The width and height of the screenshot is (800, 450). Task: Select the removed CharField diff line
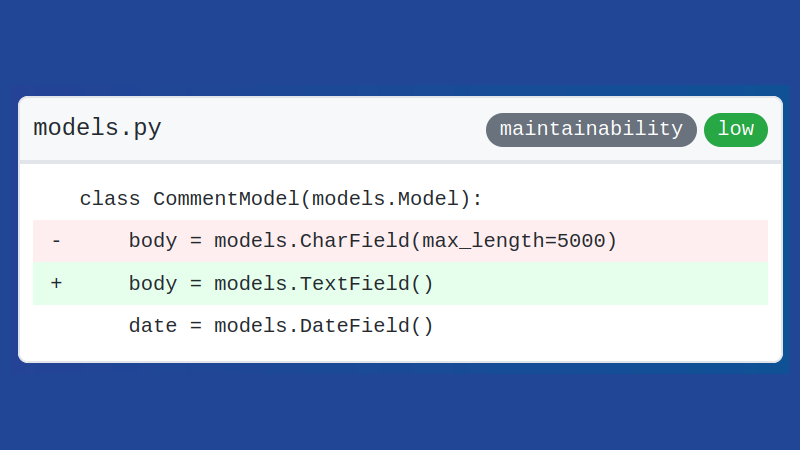coord(401,241)
